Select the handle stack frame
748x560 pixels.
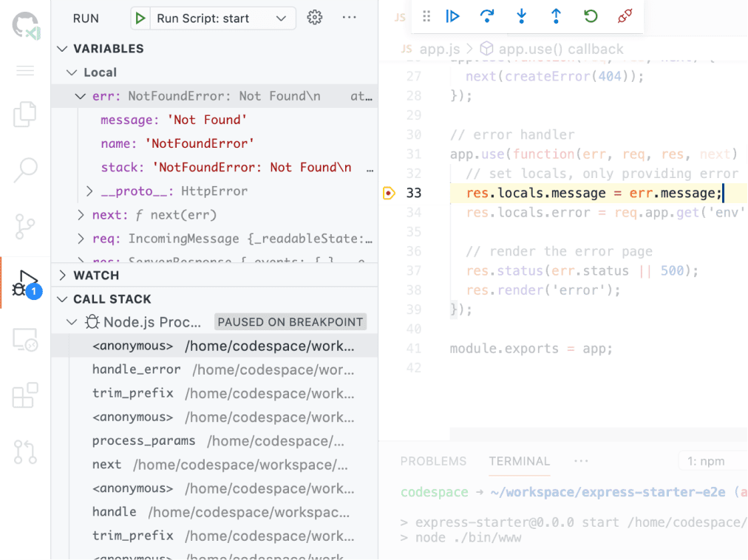pos(214,512)
